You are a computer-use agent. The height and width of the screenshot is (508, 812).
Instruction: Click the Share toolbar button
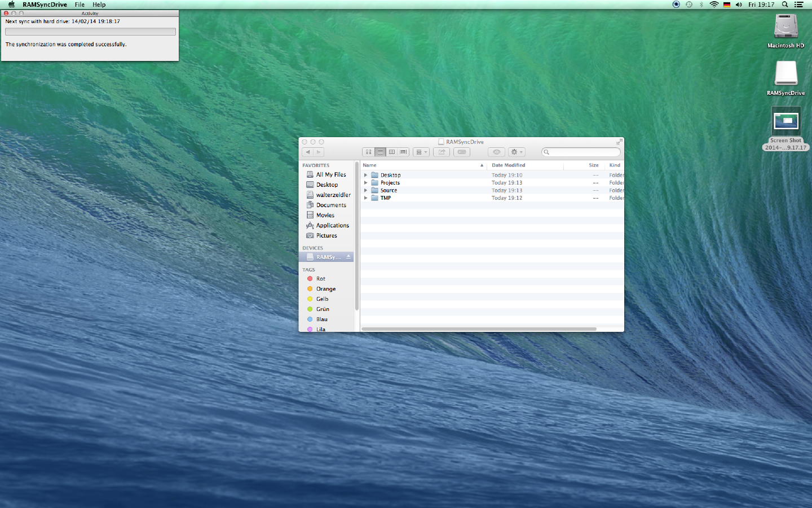pyautogui.click(x=442, y=152)
